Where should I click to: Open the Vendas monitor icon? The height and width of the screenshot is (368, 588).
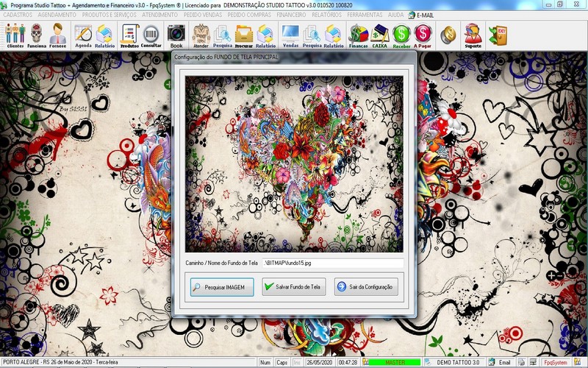[x=290, y=36]
